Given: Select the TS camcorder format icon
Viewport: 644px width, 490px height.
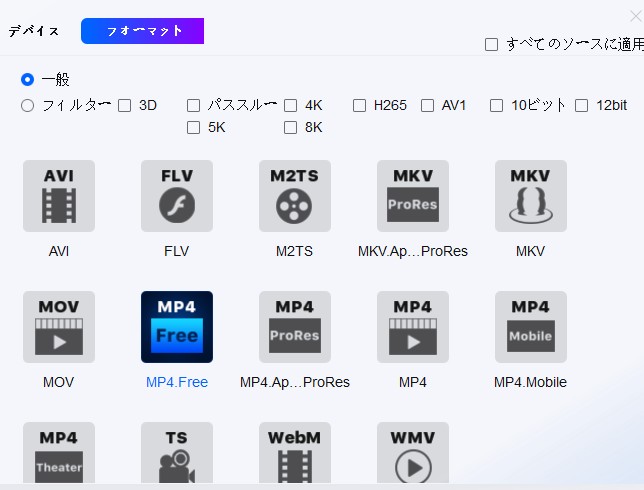Looking at the screenshot, I should click(x=177, y=453).
